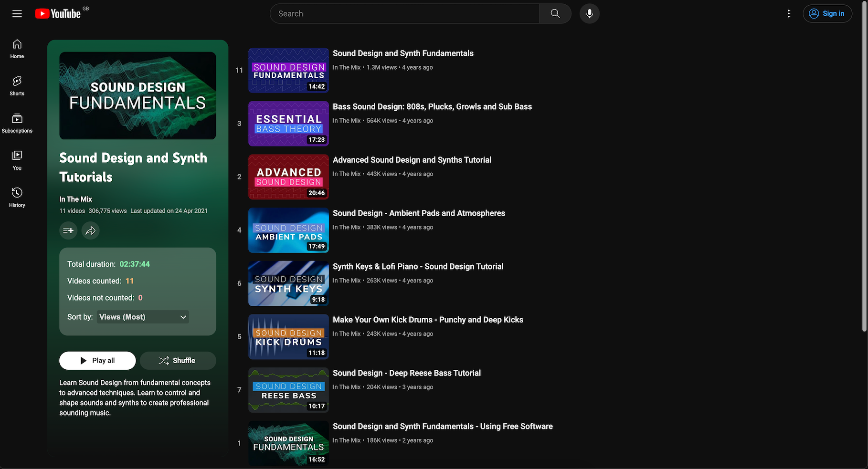Open the Essential Bass Theory video thumbnail
Image resolution: width=868 pixels, height=469 pixels.
288,124
